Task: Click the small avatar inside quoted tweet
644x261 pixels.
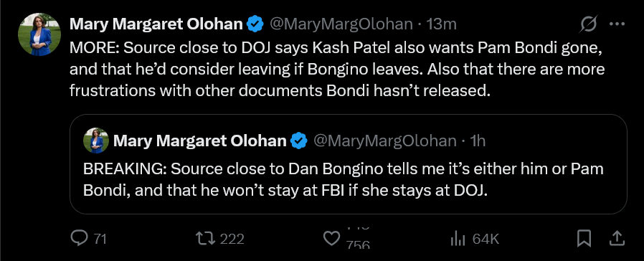Action: [96, 141]
